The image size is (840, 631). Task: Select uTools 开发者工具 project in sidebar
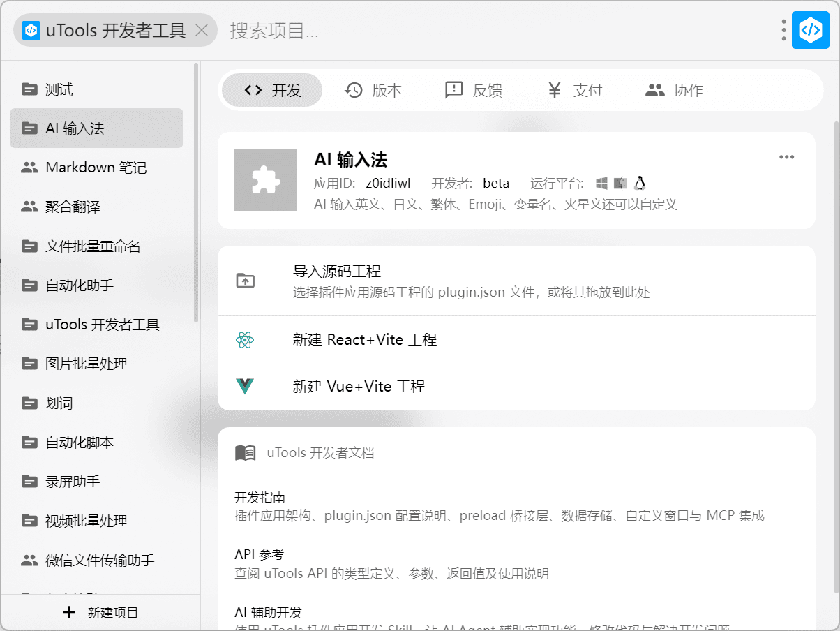(96, 325)
